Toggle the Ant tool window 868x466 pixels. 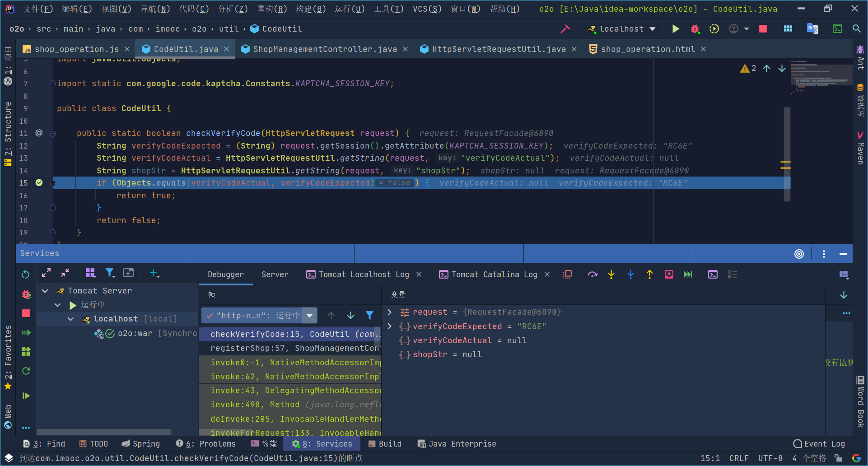pyautogui.click(x=860, y=57)
